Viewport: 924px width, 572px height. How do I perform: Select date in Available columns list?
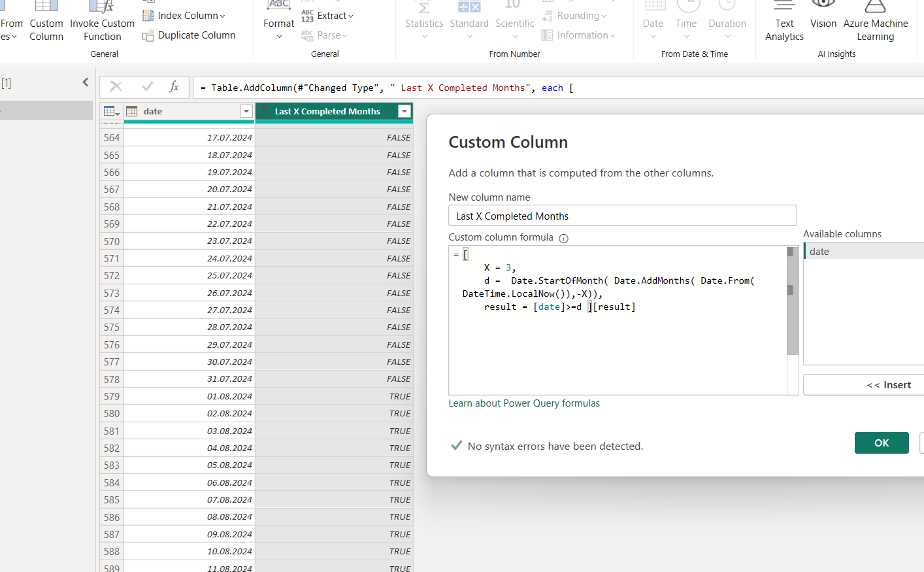863,252
